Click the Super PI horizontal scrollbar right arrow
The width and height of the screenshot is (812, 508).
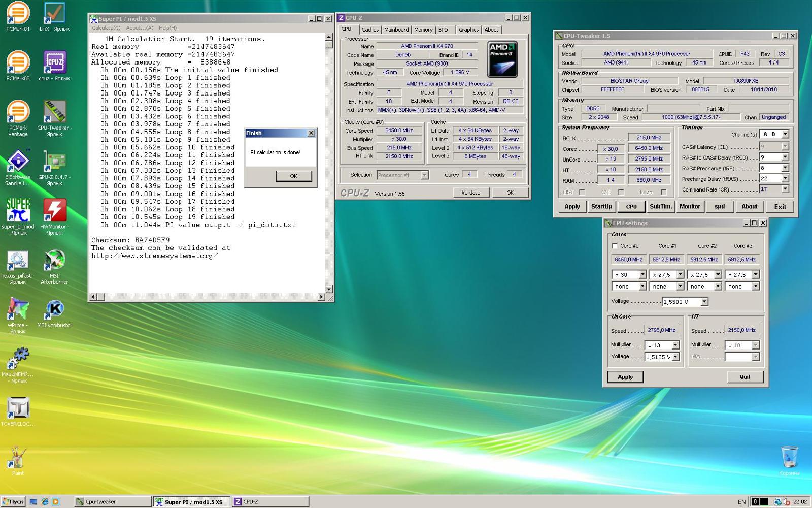[x=321, y=297]
